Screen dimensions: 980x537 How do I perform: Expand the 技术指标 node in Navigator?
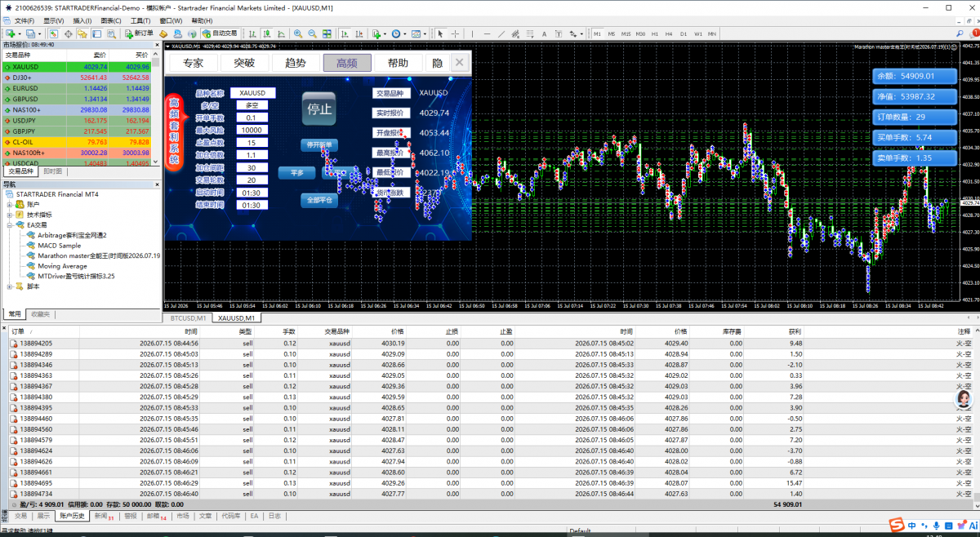pos(10,215)
